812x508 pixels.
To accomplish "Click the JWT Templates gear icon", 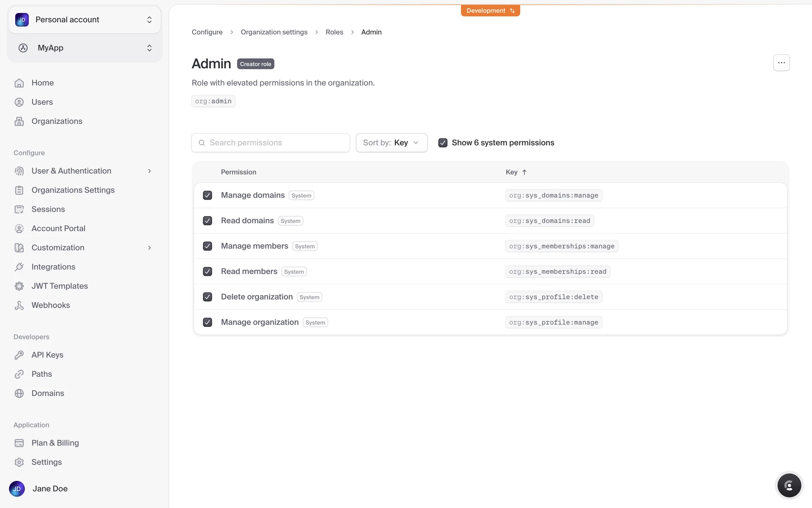I will 19,286.
